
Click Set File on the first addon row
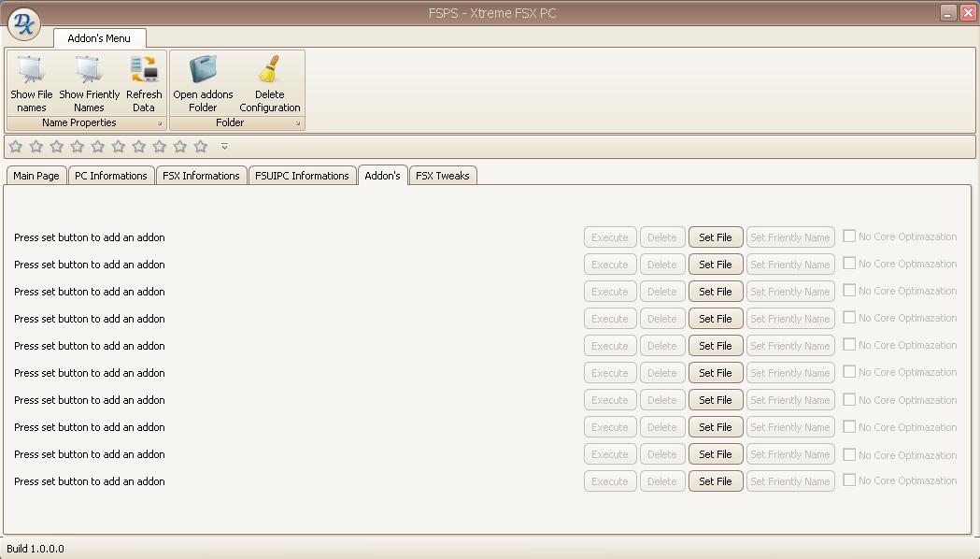coord(716,237)
